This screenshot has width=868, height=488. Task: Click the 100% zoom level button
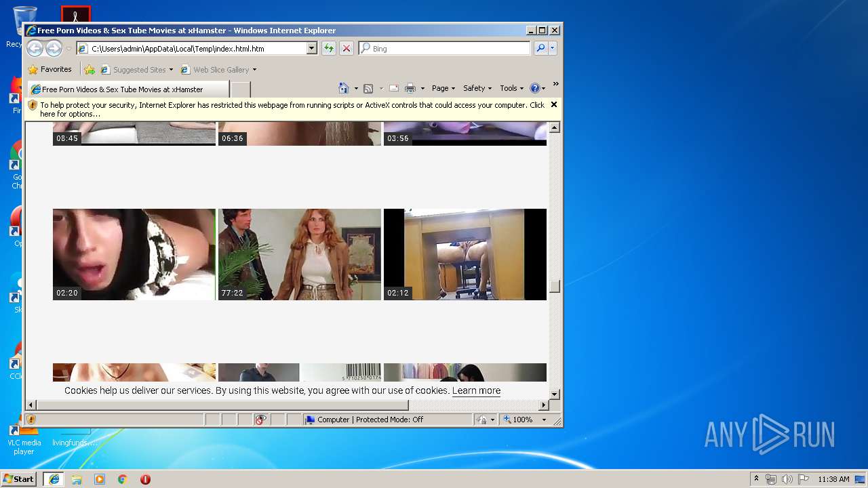point(518,420)
